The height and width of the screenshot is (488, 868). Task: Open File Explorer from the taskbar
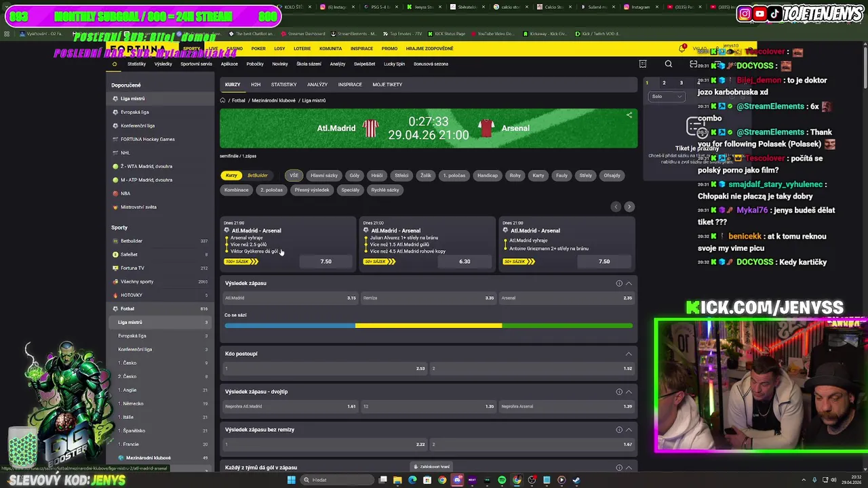[x=397, y=480]
